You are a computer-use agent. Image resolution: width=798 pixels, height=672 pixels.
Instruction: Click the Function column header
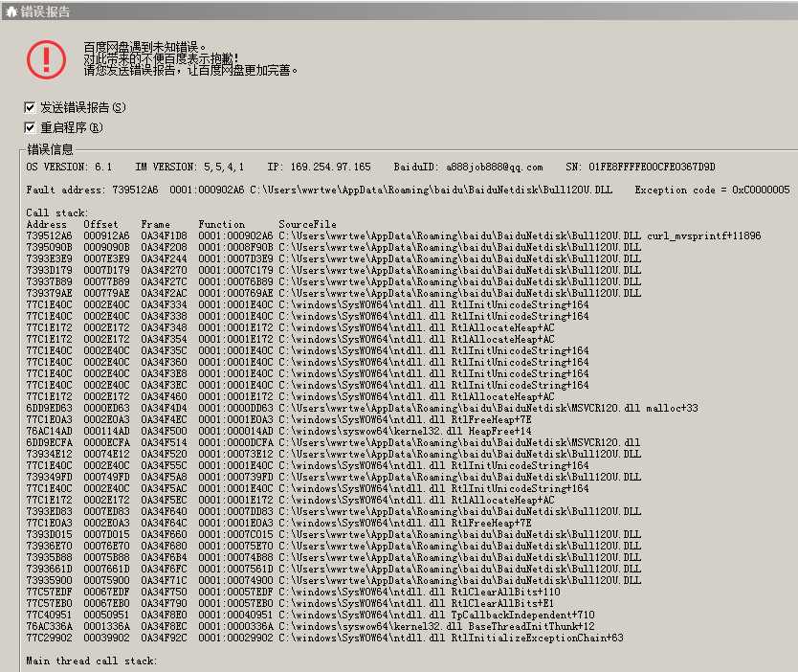click(222, 225)
